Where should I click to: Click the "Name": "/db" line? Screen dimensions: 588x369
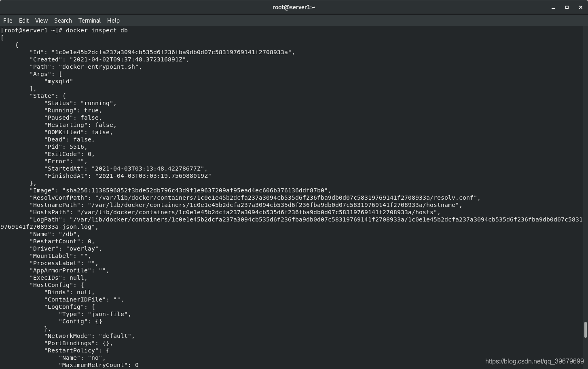point(55,234)
